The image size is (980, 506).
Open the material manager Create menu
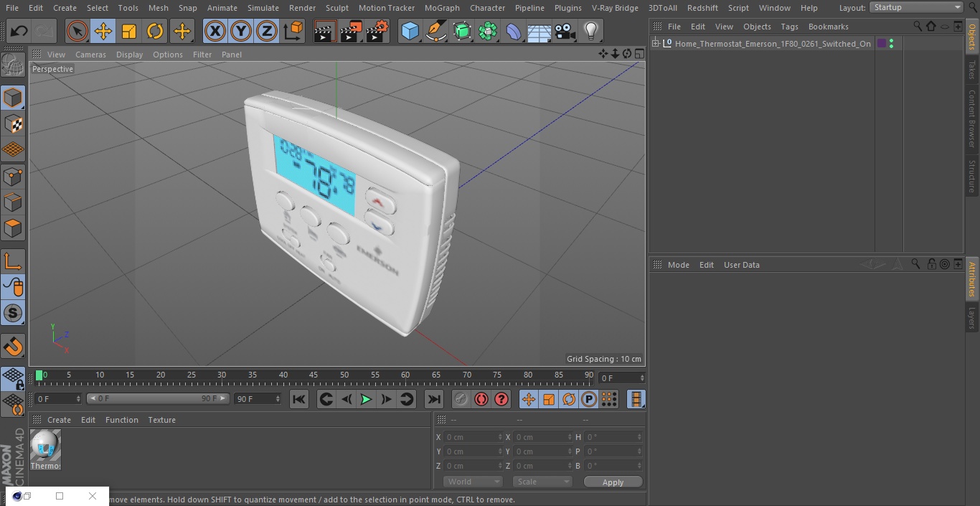(x=59, y=420)
